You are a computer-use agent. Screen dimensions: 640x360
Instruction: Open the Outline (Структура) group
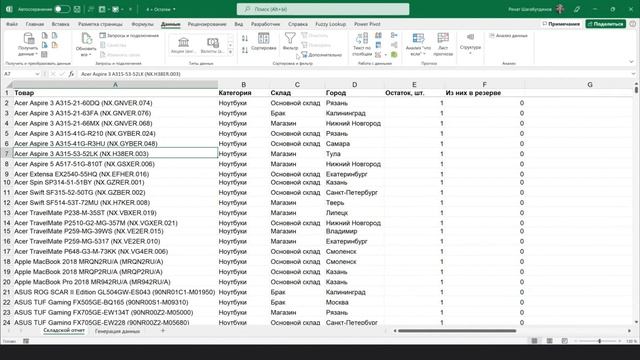click(470, 44)
